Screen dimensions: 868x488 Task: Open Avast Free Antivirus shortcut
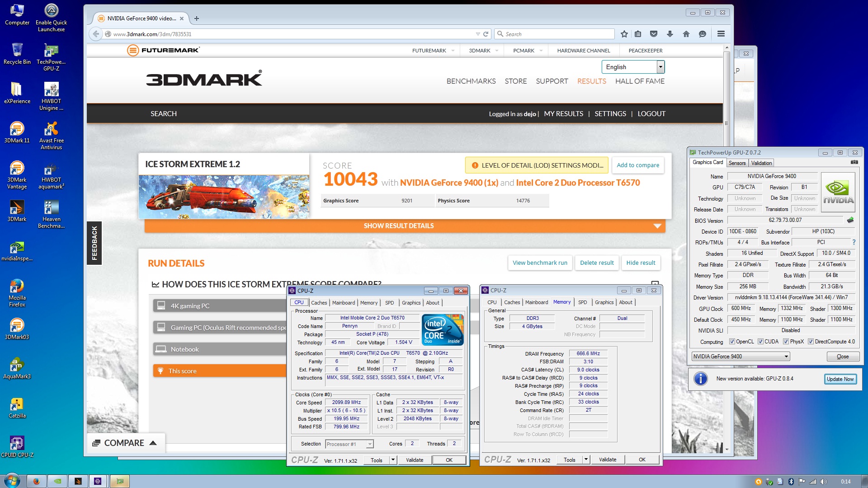click(51, 136)
